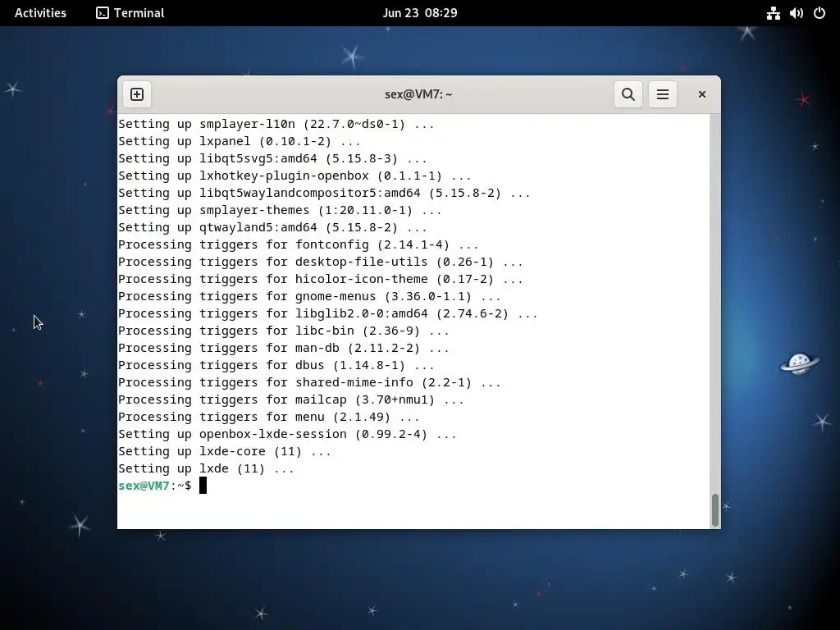Click the fontconfig triggers line

pos(299,244)
